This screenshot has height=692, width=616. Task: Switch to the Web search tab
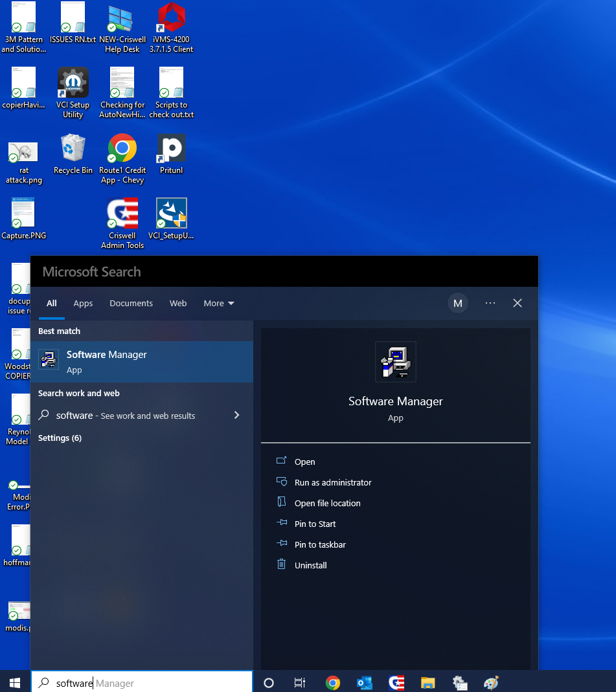click(x=178, y=303)
